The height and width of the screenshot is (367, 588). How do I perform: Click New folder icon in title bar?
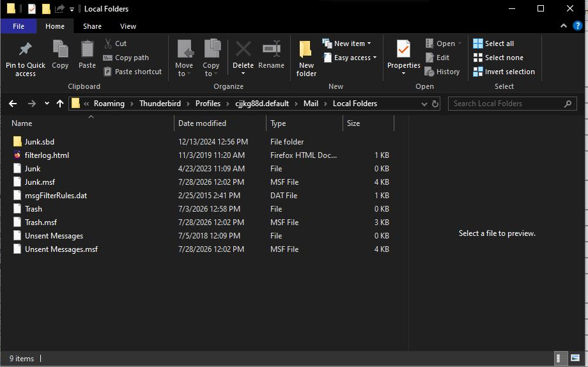[x=46, y=8]
